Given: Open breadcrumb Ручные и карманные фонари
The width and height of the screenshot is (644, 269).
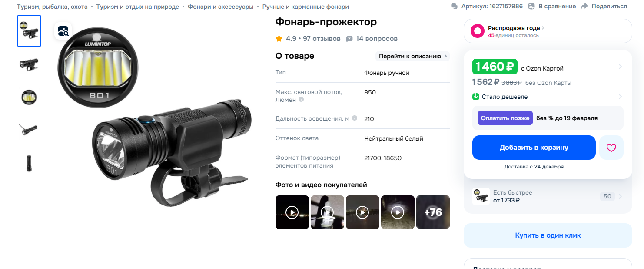Looking at the screenshot, I should pos(305,7).
